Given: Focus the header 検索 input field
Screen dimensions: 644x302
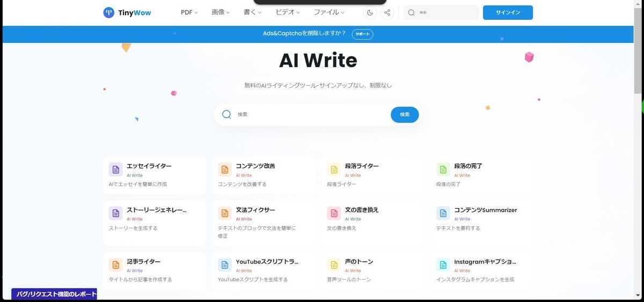Looking at the screenshot, I should (x=441, y=12).
